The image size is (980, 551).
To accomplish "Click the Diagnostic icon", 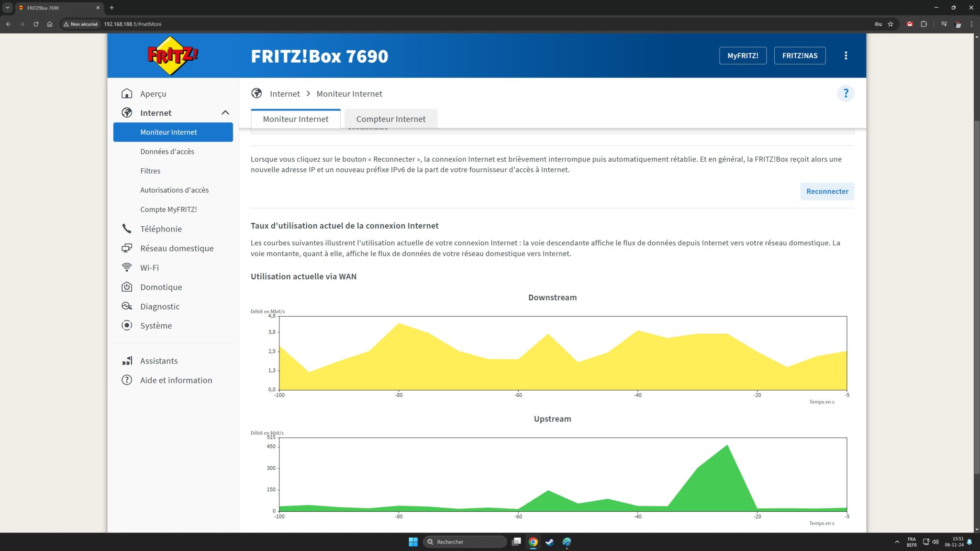I will (x=127, y=306).
